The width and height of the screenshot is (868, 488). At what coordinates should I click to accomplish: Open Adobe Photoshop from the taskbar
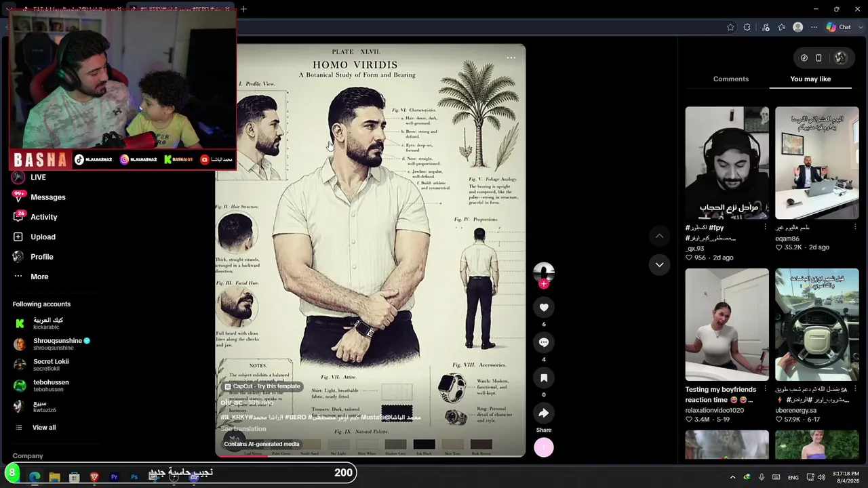[x=134, y=477]
